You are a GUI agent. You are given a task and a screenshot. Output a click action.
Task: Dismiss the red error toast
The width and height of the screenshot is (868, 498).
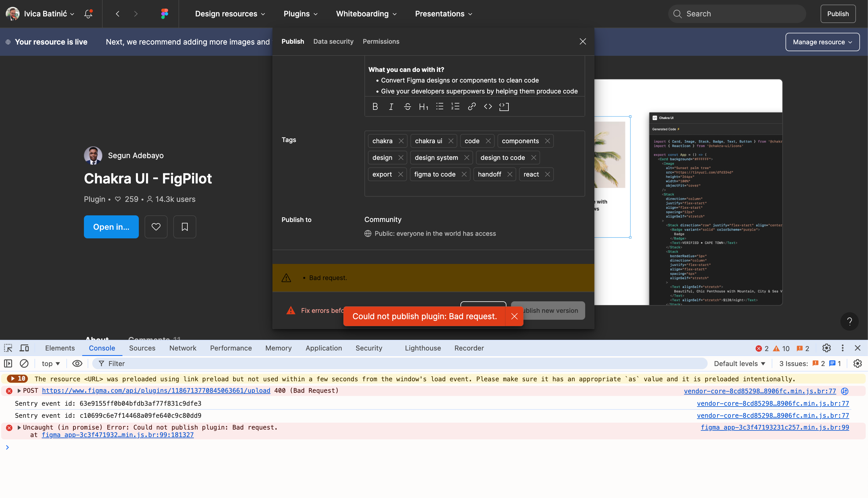[514, 316]
